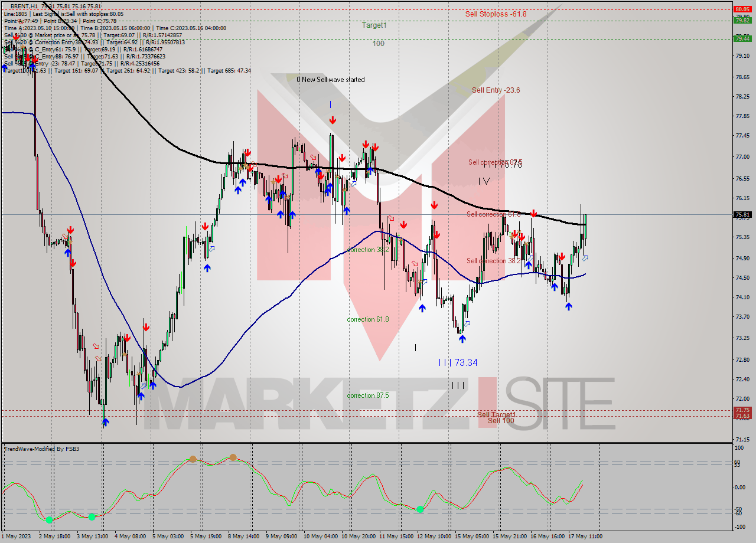Screen dimensions: 756x543
Task: Click the 72.40 price axis label
Action: coord(742,380)
